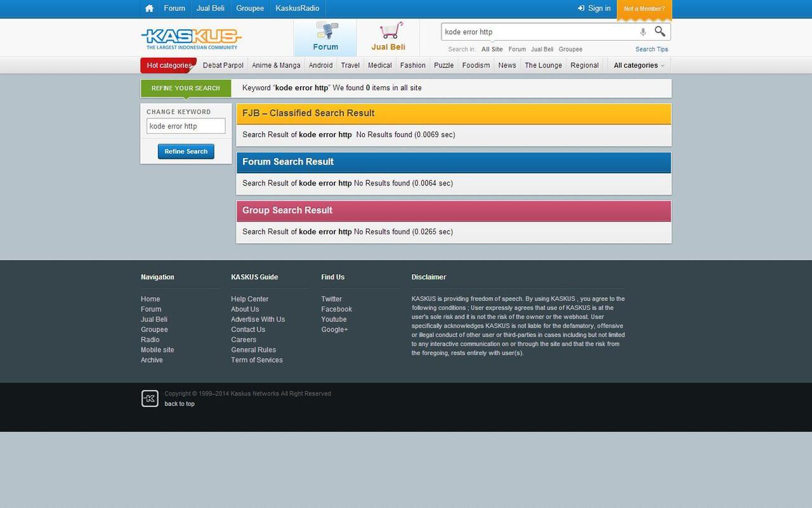Image resolution: width=812 pixels, height=508 pixels.
Task: Open Search Tips
Action: click(x=652, y=49)
